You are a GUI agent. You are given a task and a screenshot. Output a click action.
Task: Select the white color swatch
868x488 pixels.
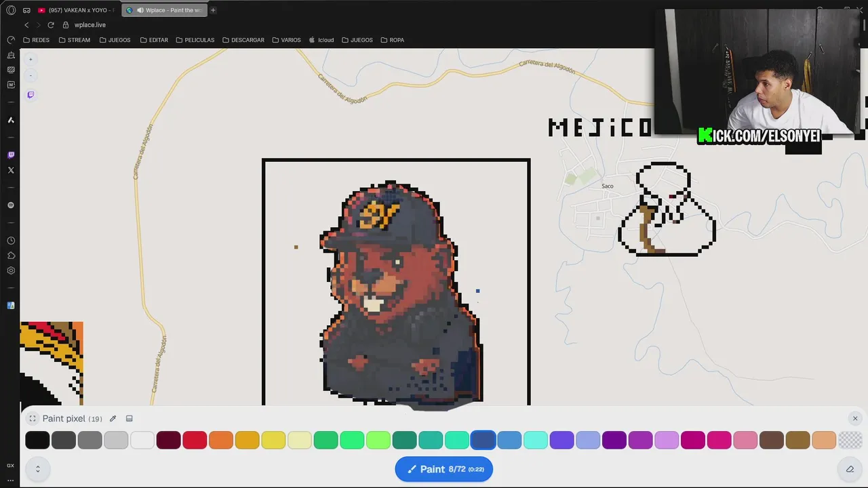142,441
